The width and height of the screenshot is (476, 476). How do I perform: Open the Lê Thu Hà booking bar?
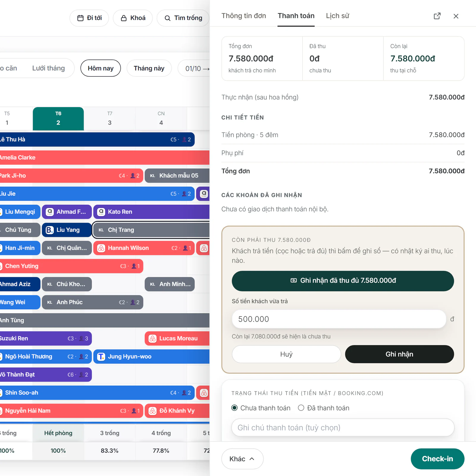pyautogui.click(x=97, y=140)
